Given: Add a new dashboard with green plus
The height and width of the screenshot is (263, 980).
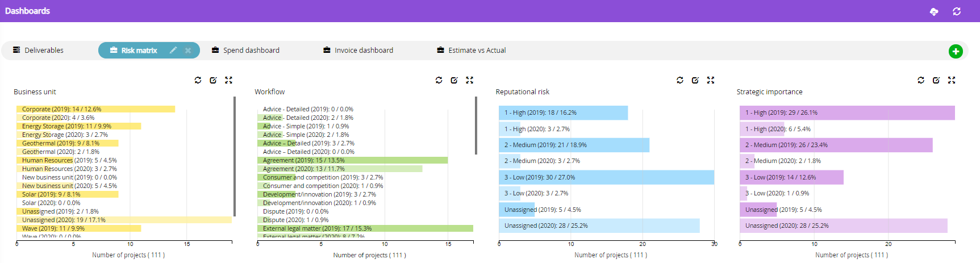Looking at the screenshot, I should coord(956,51).
